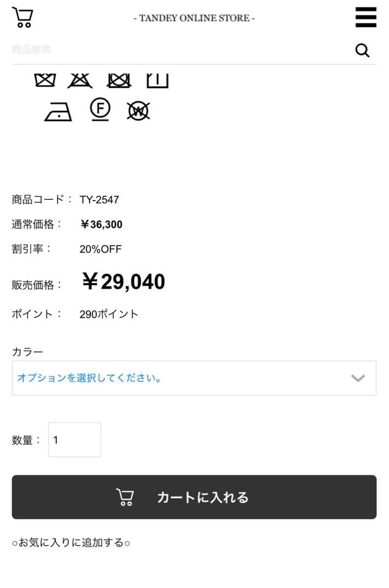Click the TANDEY ONLINE STORE header
389x588 pixels.
coord(194,17)
